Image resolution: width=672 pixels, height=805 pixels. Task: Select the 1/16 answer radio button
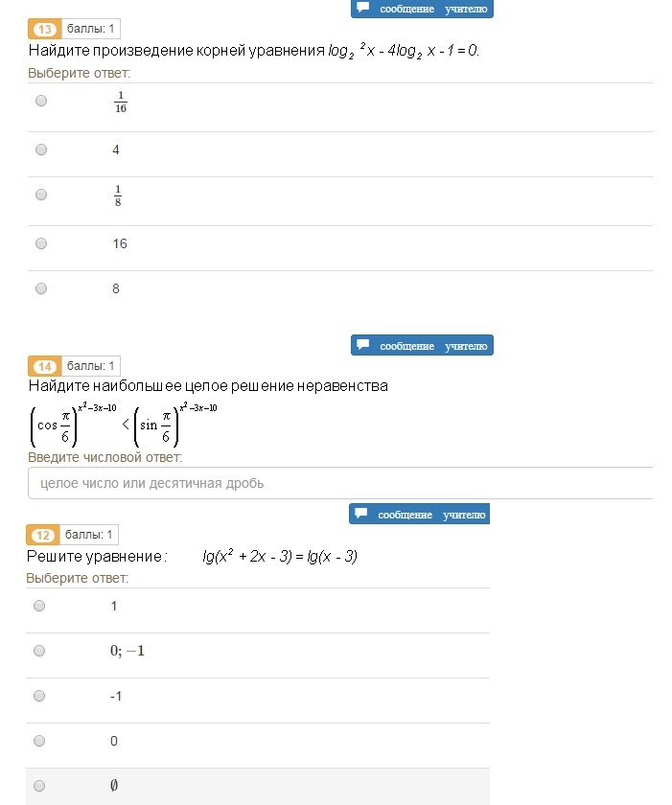click(41, 101)
